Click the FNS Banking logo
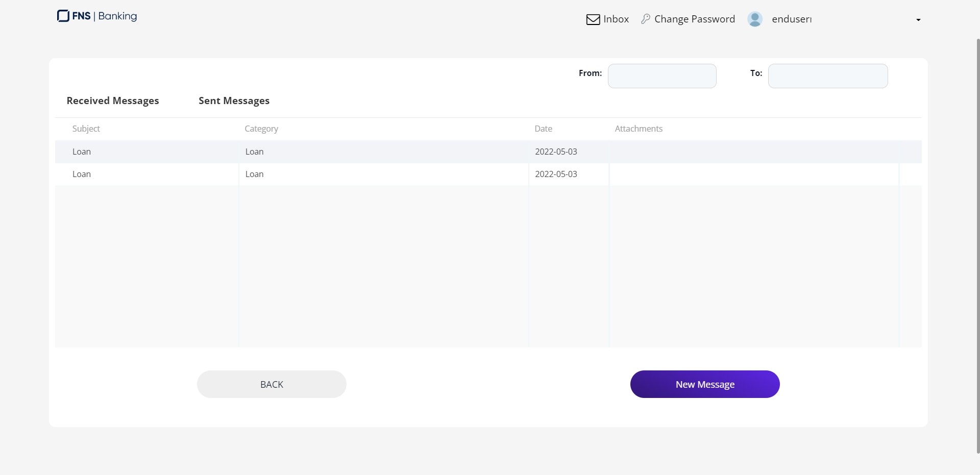Image resolution: width=980 pixels, height=475 pixels. point(97,16)
